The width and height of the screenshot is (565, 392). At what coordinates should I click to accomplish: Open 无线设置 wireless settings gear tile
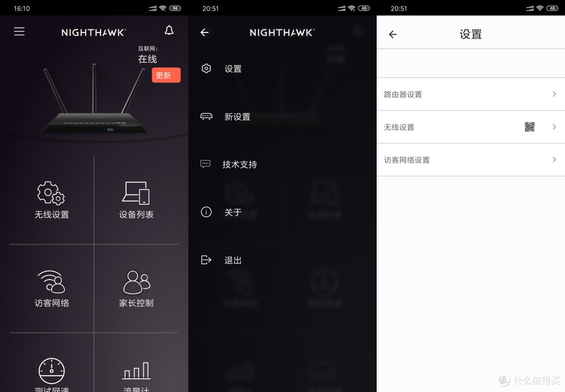(51, 200)
